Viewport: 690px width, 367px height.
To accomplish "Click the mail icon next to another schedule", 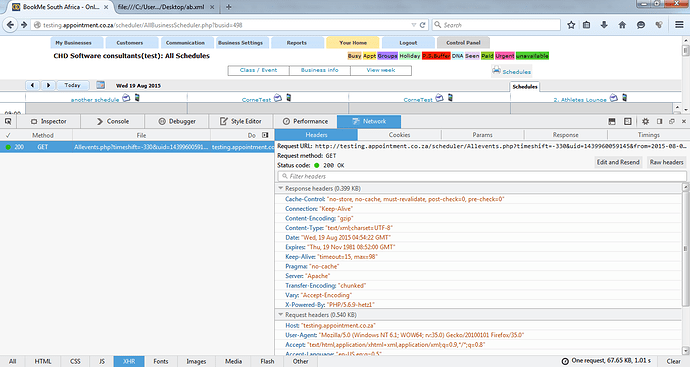I will tap(126, 98).
